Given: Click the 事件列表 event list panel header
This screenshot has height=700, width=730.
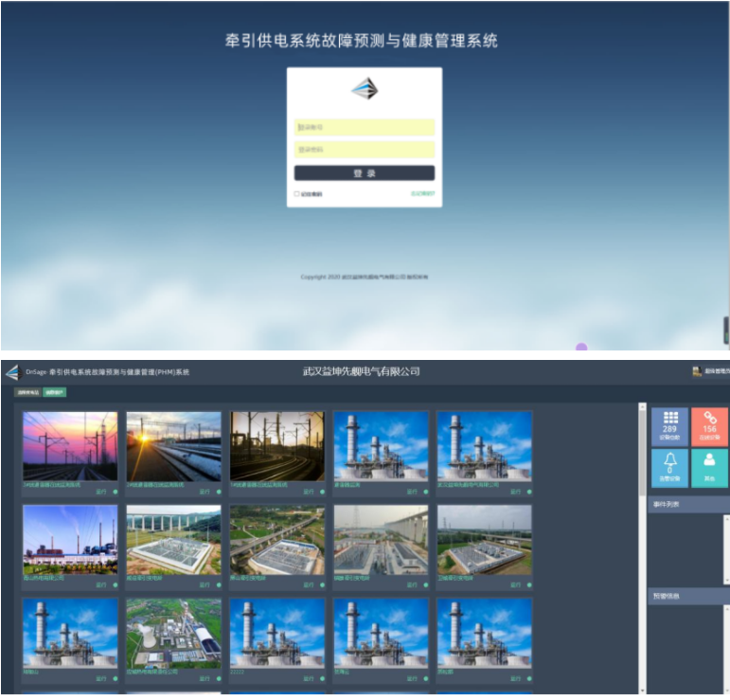Looking at the screenshot, I should 686,505.
